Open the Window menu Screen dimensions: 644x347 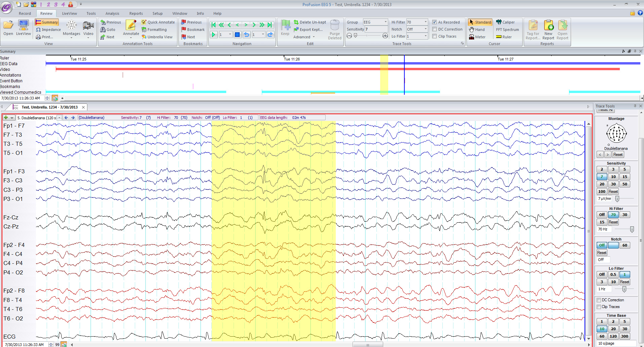click(179, 13)
